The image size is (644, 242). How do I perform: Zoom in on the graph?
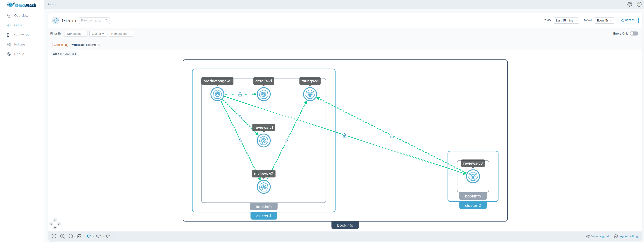tap(63, 236)
